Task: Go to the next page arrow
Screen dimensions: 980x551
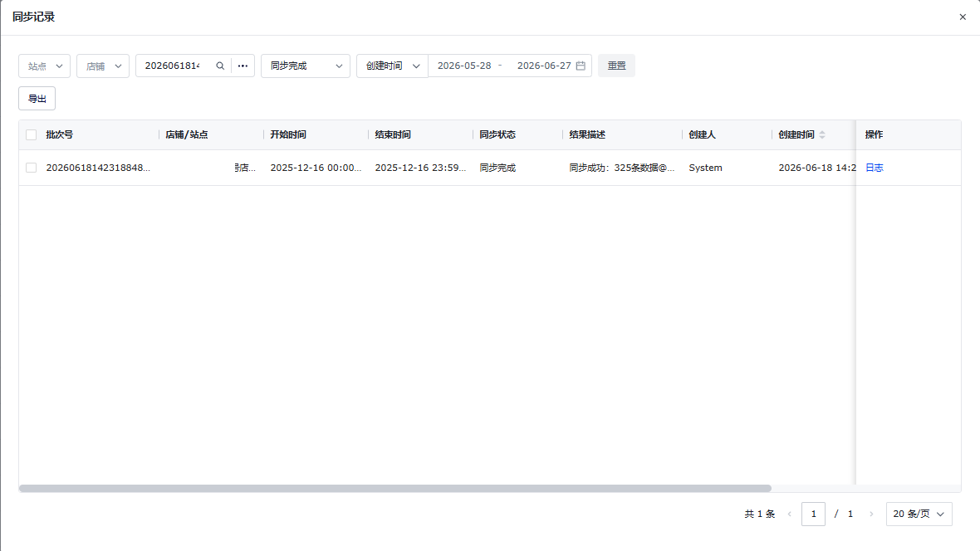Action: click(871, 514)
